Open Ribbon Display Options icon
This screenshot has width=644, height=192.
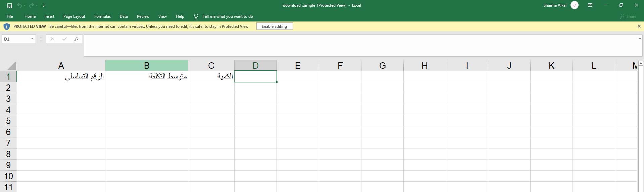click(590, 5)
